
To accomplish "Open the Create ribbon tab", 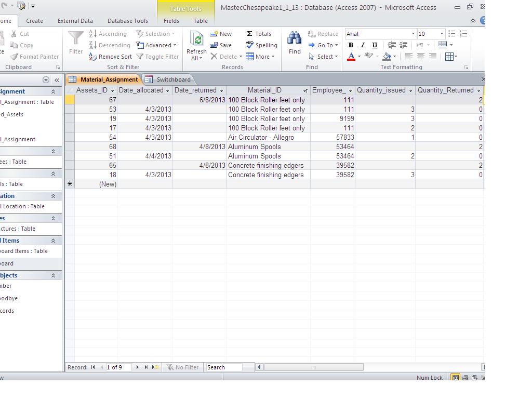I will pyautogui.click(x=35, y=21).
